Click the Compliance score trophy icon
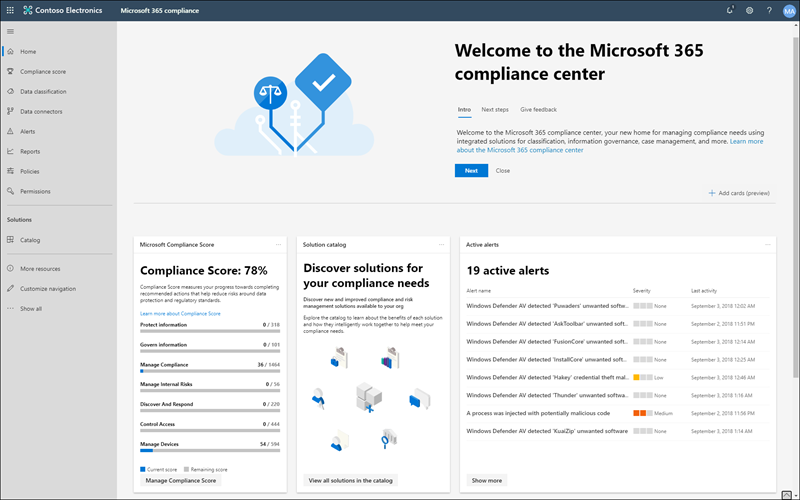This screenshot has width=800, height=500. pyautogui.click(x=10, y=71)
